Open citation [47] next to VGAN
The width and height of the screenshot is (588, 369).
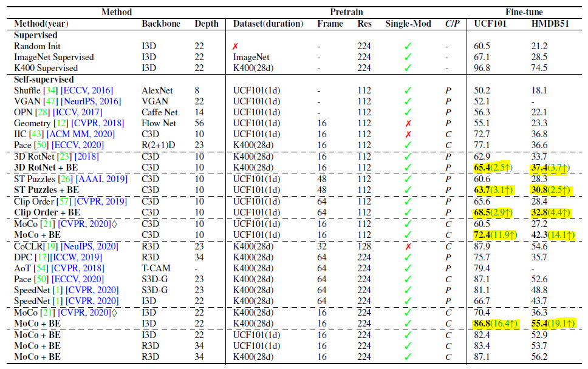tap(48, 101)
